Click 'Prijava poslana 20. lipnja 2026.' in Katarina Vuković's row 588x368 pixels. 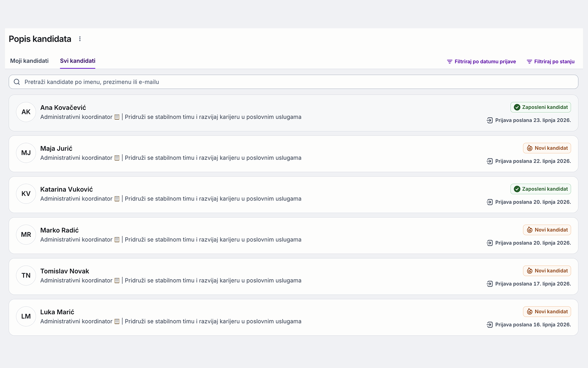point(533,202)
